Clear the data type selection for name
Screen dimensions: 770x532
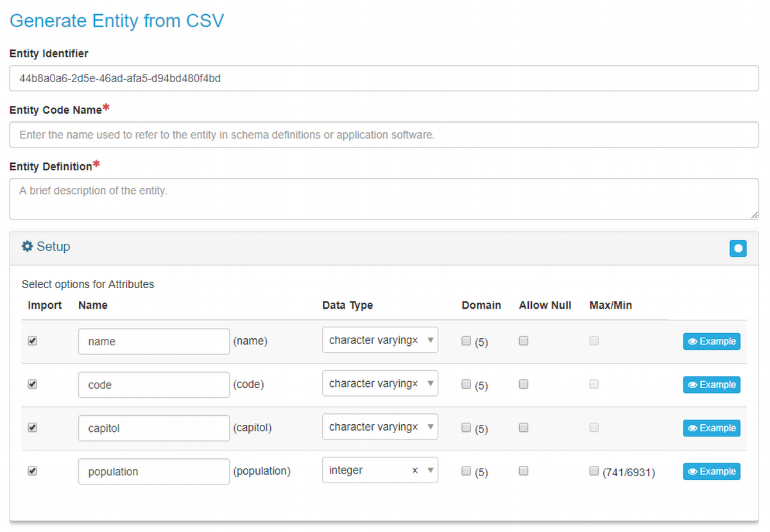415,340
